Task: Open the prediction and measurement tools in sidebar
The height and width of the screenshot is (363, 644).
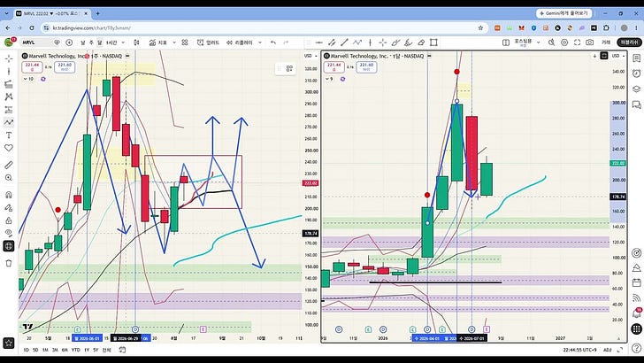Action: (x=9, y=110)
